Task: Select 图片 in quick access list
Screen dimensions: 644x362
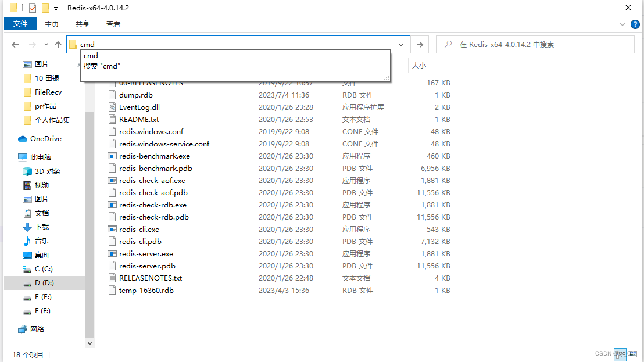Action: click(x=41, y=64)
